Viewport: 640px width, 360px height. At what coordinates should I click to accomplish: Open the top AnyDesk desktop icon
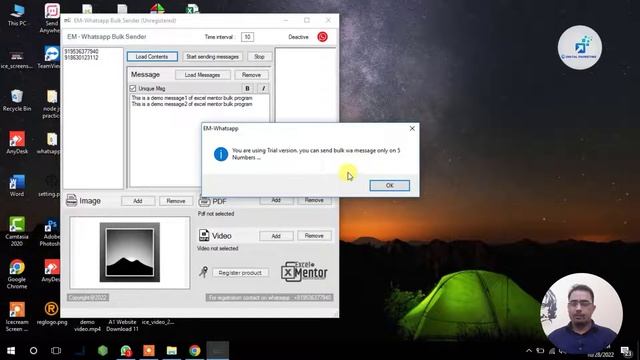tap(17, 142)
